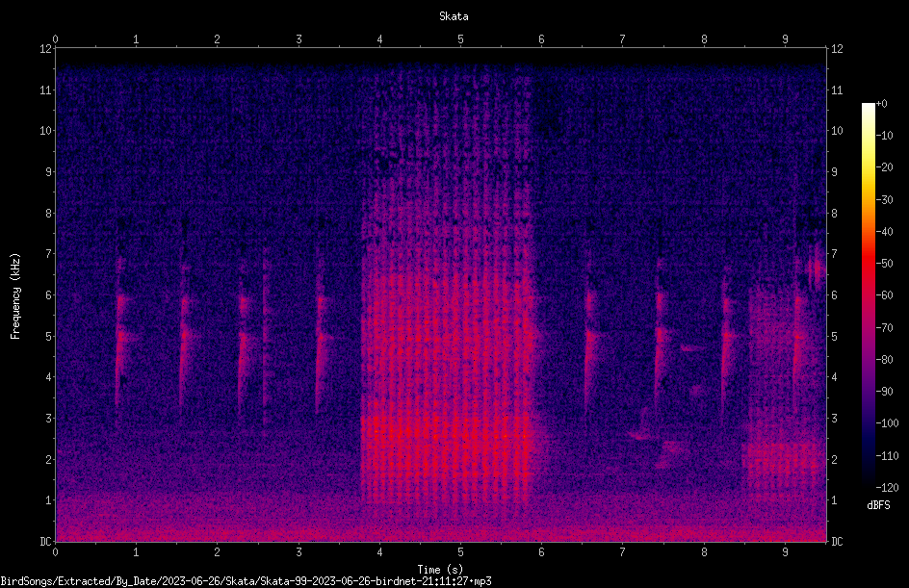Screen dimensions: 909x588
Task: Click the "12" tick on the left frequency axis
Action: click(45, 49)
